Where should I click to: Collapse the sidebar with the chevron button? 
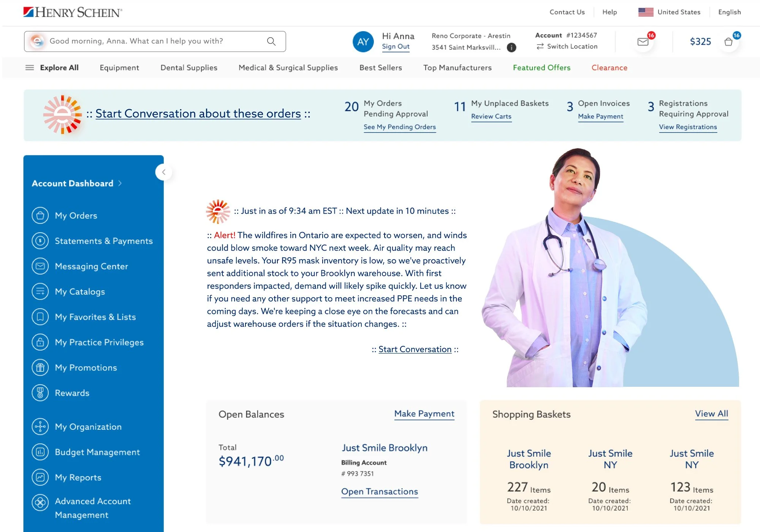pyautogui.click(x=164, y=172)
